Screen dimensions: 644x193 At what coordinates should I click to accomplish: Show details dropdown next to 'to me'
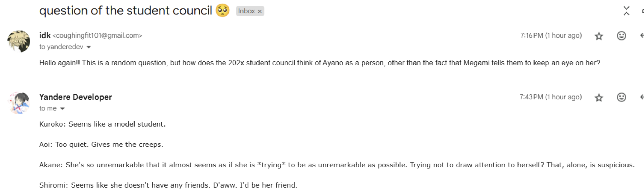[62, 109]
